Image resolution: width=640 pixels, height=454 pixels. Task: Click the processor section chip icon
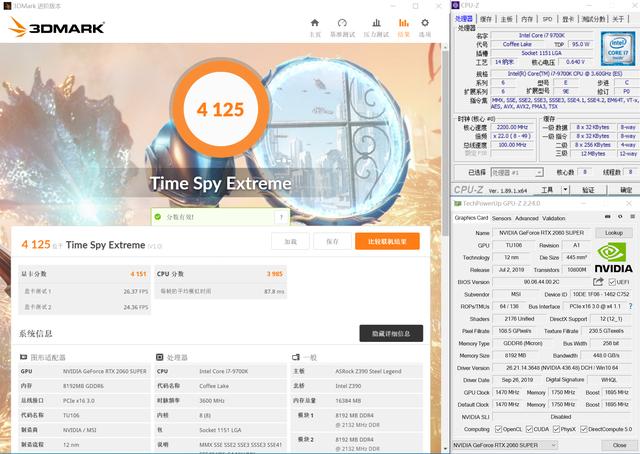tap(160, 357)
